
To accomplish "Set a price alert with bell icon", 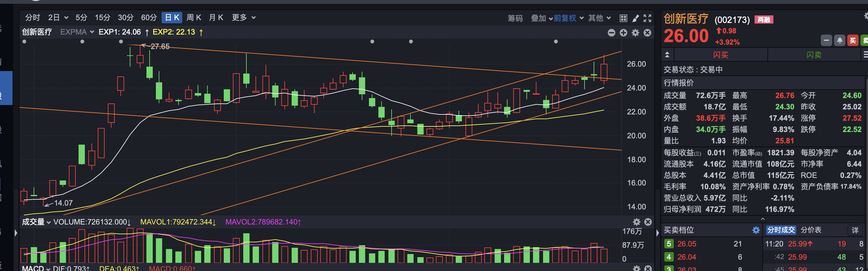I will pyautogui.click(x=840, y=41).
